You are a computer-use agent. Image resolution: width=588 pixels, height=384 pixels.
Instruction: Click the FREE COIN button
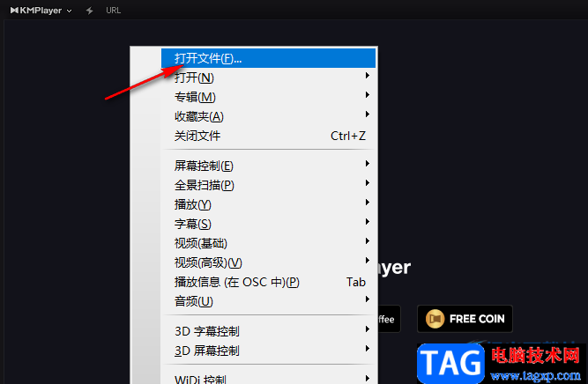click(465, 319)
